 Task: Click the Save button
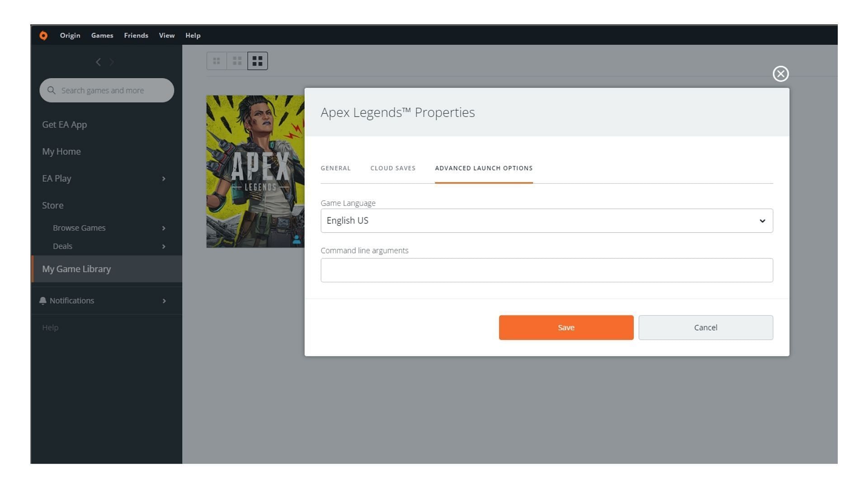(x=566, y=327)
